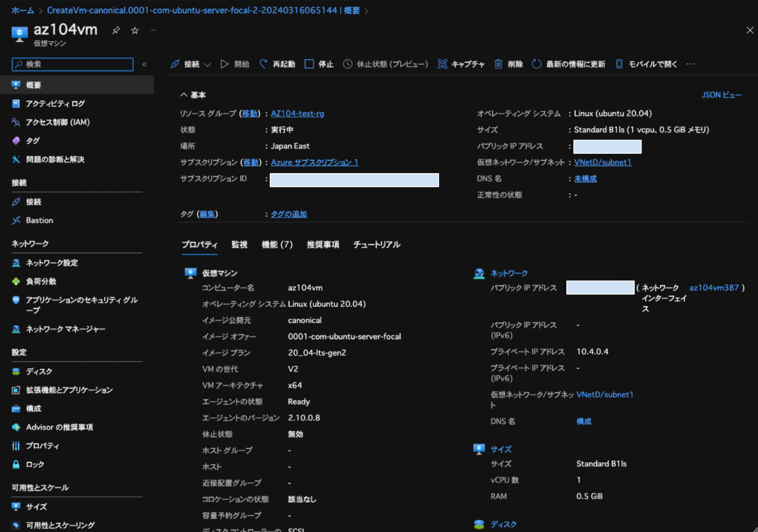Image resolution: width=758 pixels, height=532 pixels.
Task: Open the JSON ビュー link
Action: tap(722, 95)
